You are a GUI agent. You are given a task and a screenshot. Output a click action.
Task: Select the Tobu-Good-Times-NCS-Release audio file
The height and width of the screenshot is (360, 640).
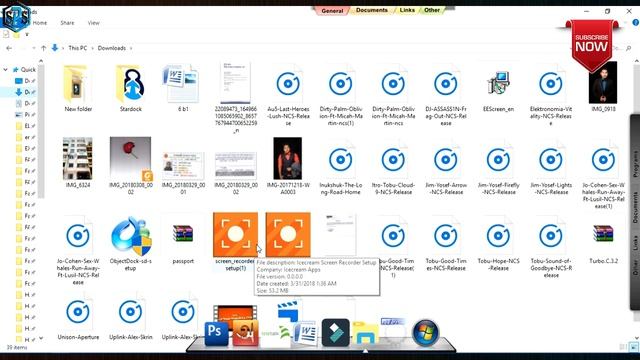[x=446, y=243]
